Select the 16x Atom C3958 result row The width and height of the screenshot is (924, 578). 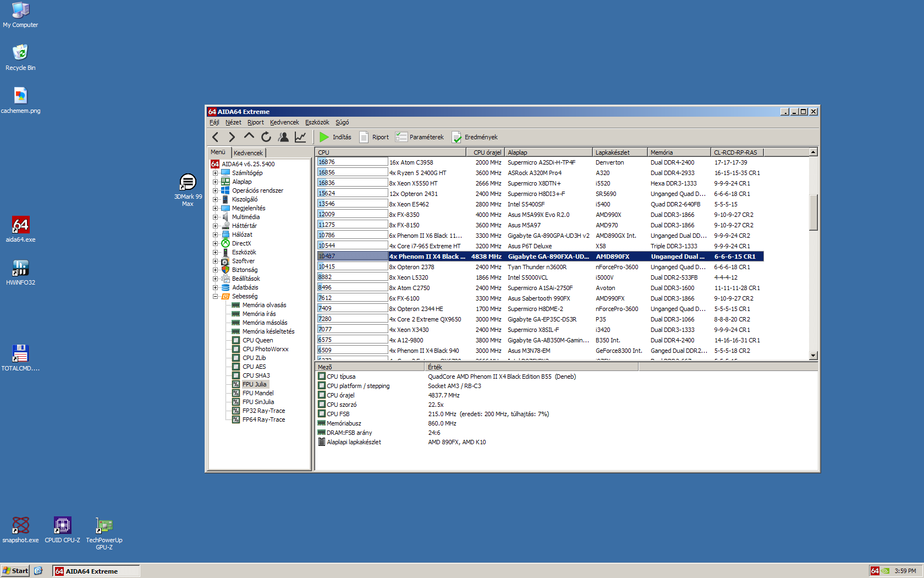tap(540, 162)
